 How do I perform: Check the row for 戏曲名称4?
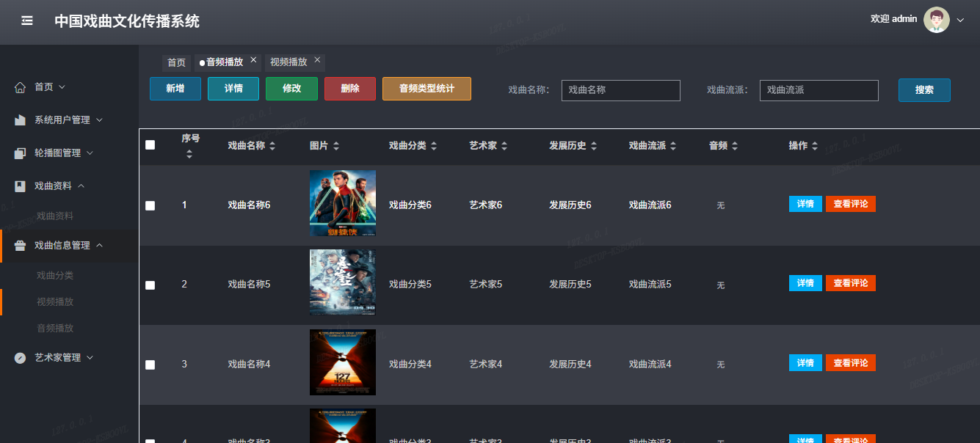click(150, 365)
